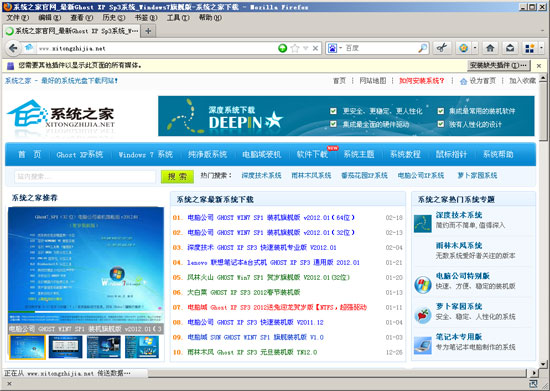The width and height of the screenshot is (550, 391).
Task: Click the scissors toolbar icon
Action: point(442,48)
